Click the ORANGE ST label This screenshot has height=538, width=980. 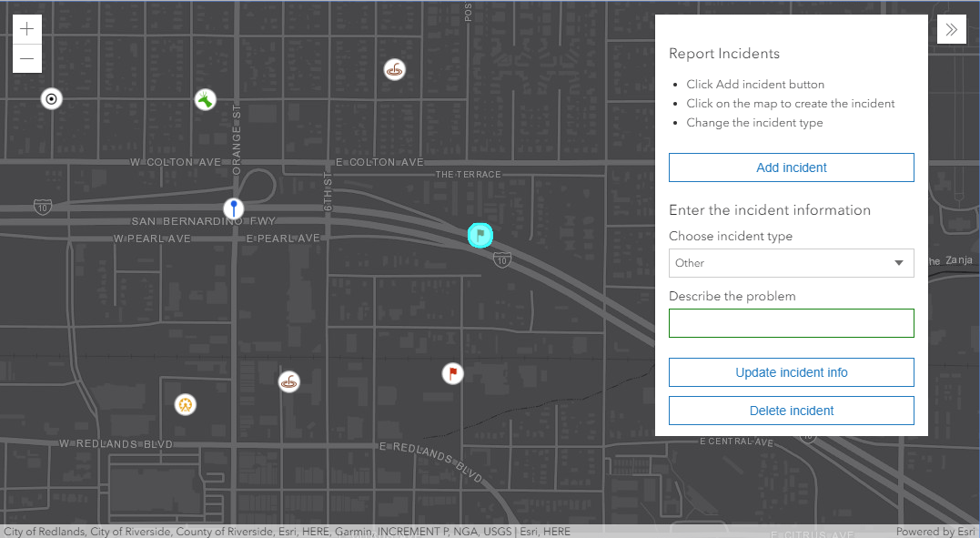coord(237,140)
